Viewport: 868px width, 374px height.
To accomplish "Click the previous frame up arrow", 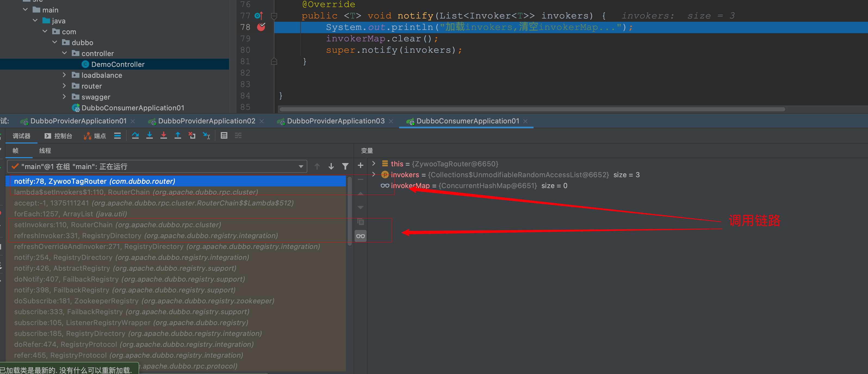I will click(317, 166).
